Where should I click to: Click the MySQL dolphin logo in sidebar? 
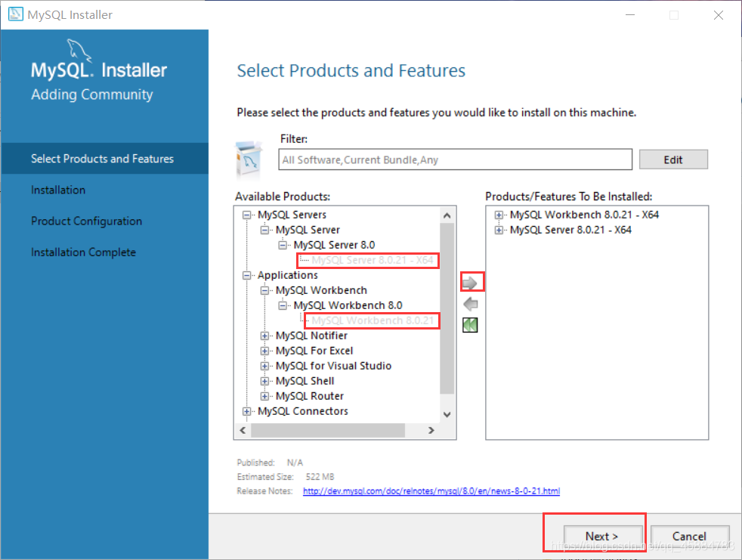tap(79, 51)
